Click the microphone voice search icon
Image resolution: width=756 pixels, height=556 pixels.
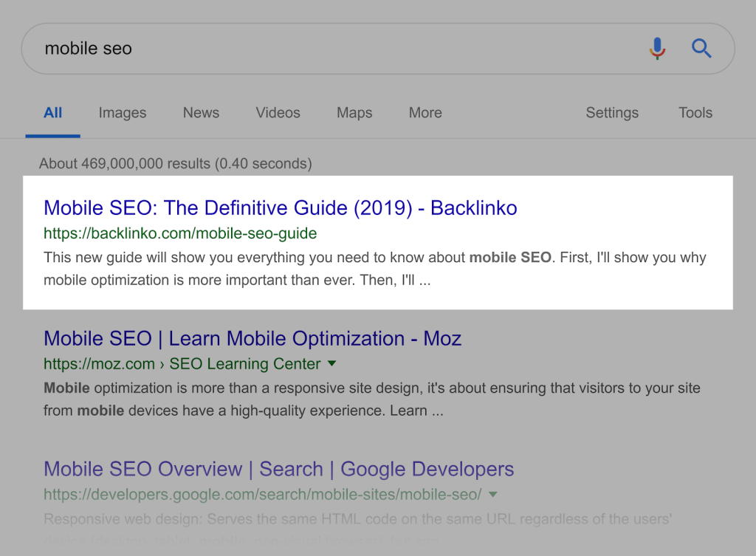pos(657,49)
